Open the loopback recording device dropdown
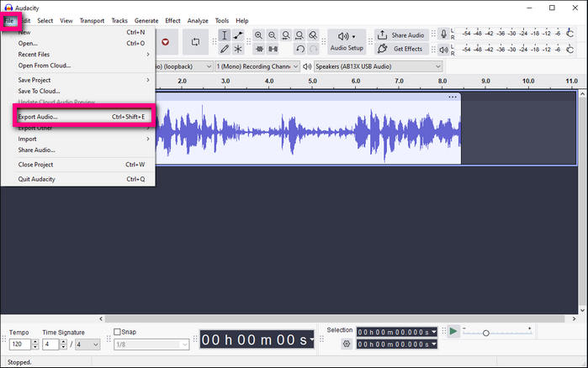Image resolution: width=588 pixels, height=368 pixels. [209, 66]
